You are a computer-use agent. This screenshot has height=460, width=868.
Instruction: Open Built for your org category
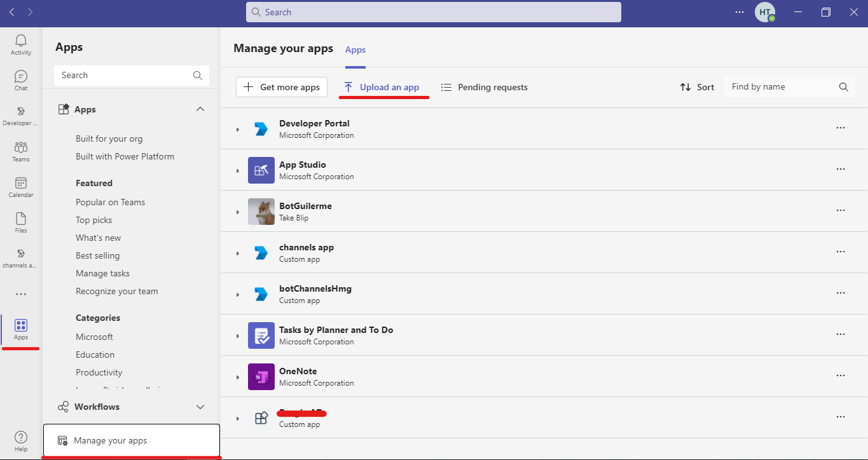109,139
